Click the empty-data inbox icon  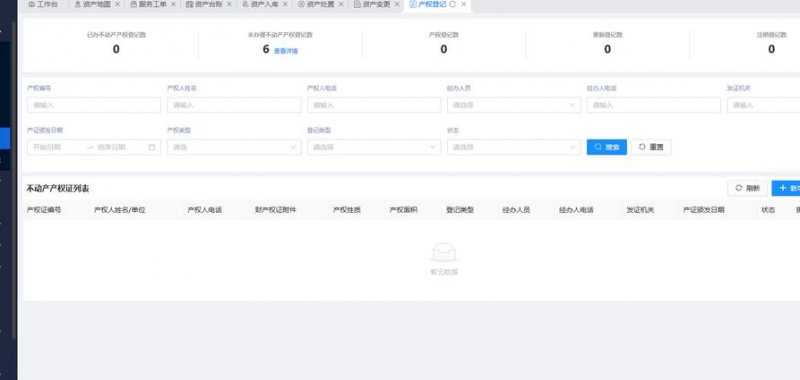[444, 253]
